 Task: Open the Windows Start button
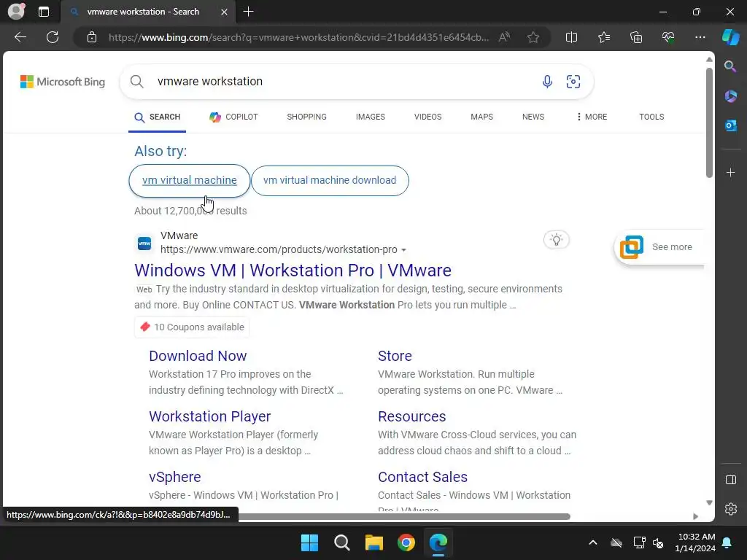309,542
